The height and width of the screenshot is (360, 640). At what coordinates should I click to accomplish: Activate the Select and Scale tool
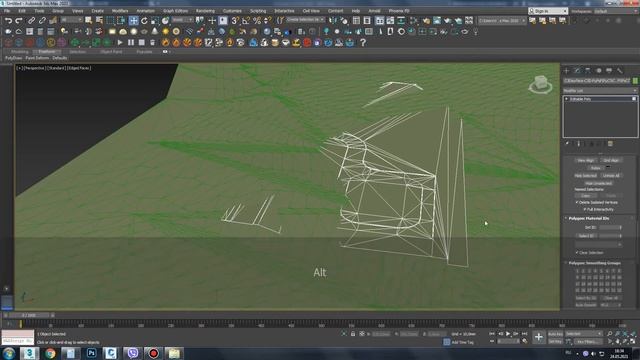[x=155, y=20]
